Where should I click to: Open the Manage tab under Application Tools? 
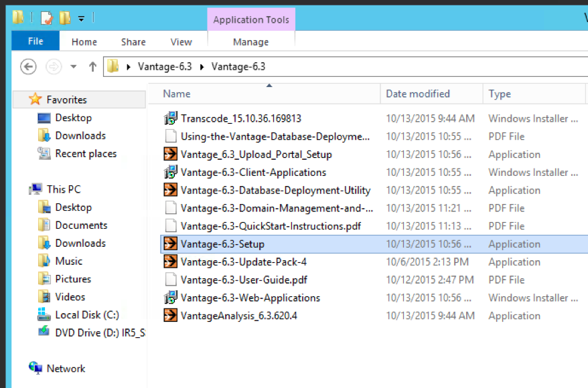click(251, 42)
